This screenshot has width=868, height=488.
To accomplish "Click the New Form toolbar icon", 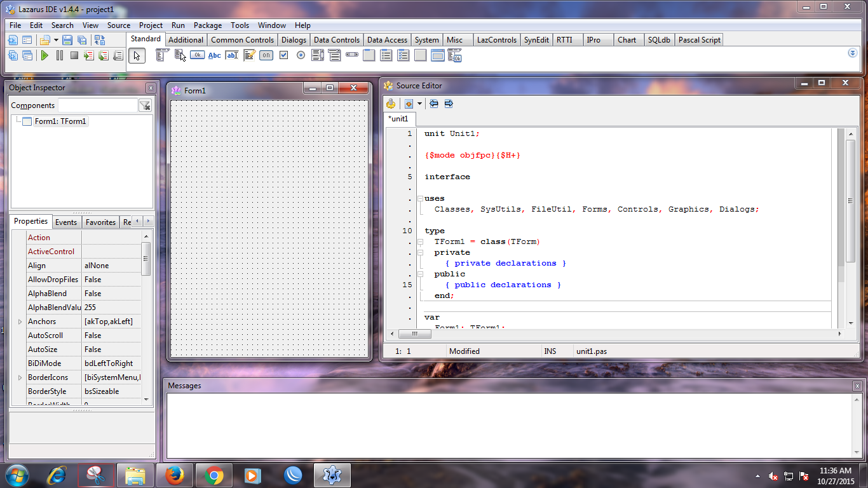I will tap(27, 40).
